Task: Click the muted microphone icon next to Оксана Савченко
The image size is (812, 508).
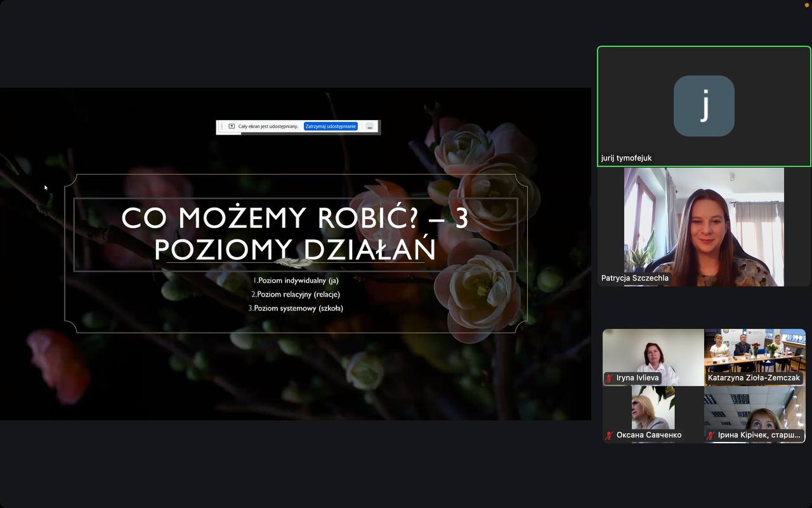Action: 610,435
